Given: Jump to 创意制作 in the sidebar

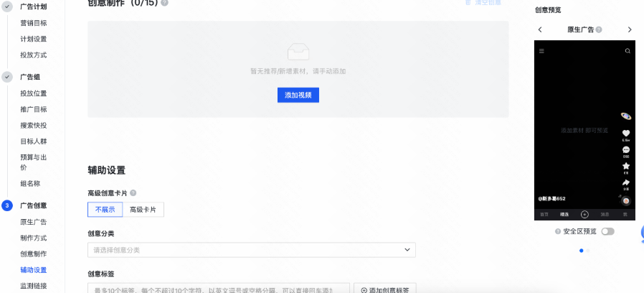Looking at the screenshot, I should pyautogui.click(x=34, y=254).
